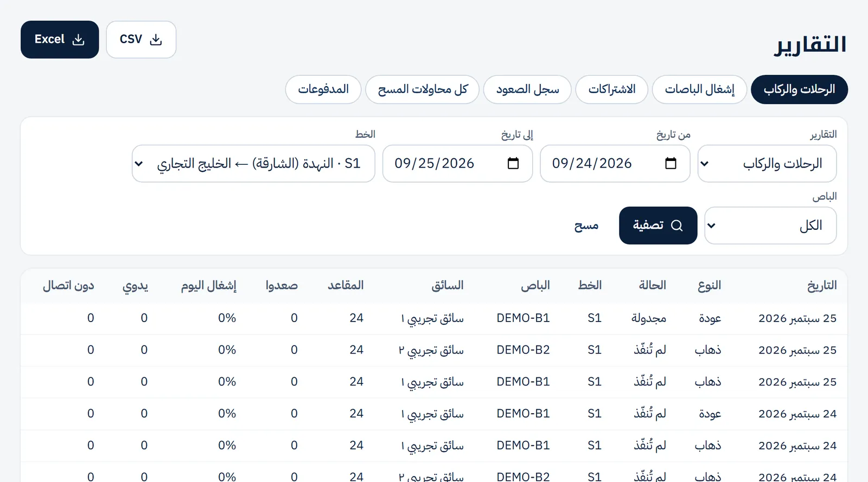This screenshot has width=868, height=482.
Task: Open the إشغال الباصات tab
Action: pos(699,89)
